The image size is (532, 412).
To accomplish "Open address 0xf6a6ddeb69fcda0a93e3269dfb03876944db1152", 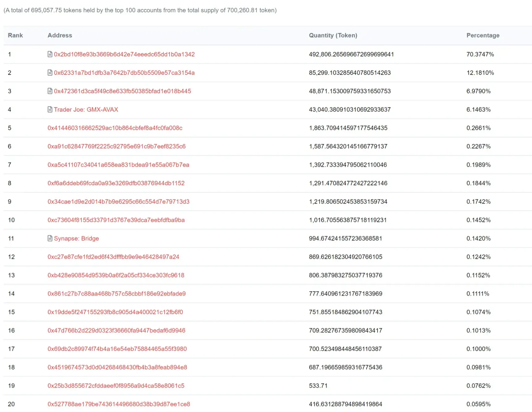I will pyautogui.click(x=116, y=183).
